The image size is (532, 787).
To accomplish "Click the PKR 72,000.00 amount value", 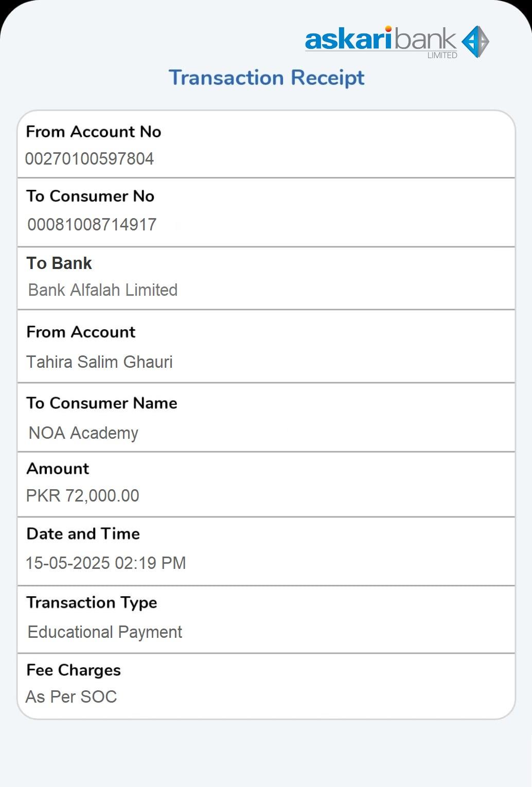I will click(x=83, y=496).
